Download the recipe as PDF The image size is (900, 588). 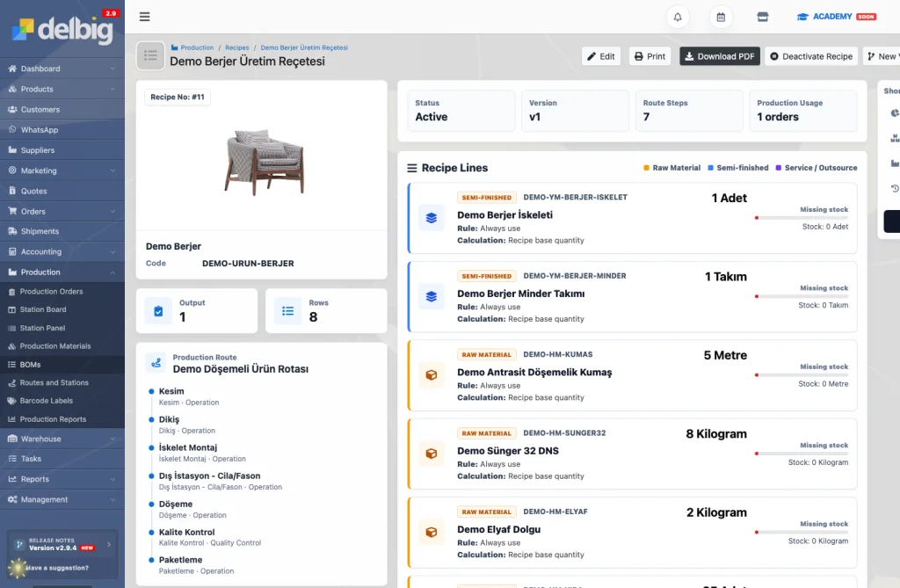720,56
